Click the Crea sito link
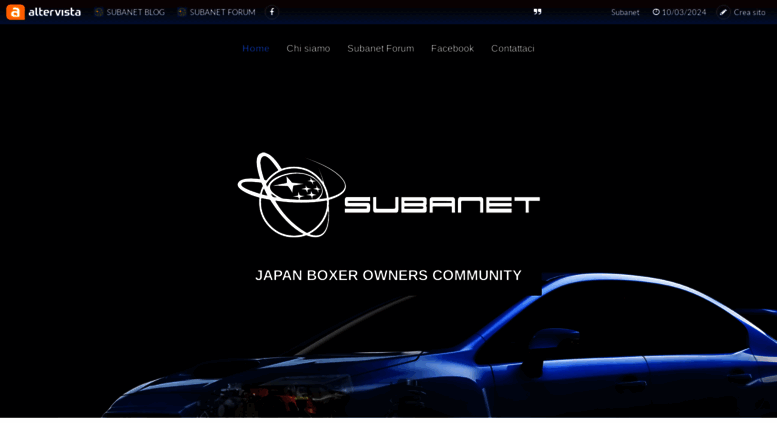The height and width of the screenshot is (423, 777). pos(749,12)
